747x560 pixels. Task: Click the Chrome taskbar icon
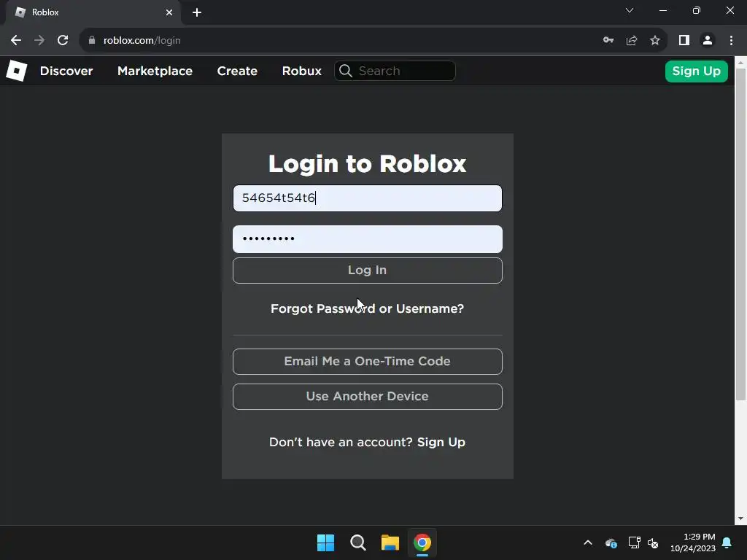click(x=422, y=542)
